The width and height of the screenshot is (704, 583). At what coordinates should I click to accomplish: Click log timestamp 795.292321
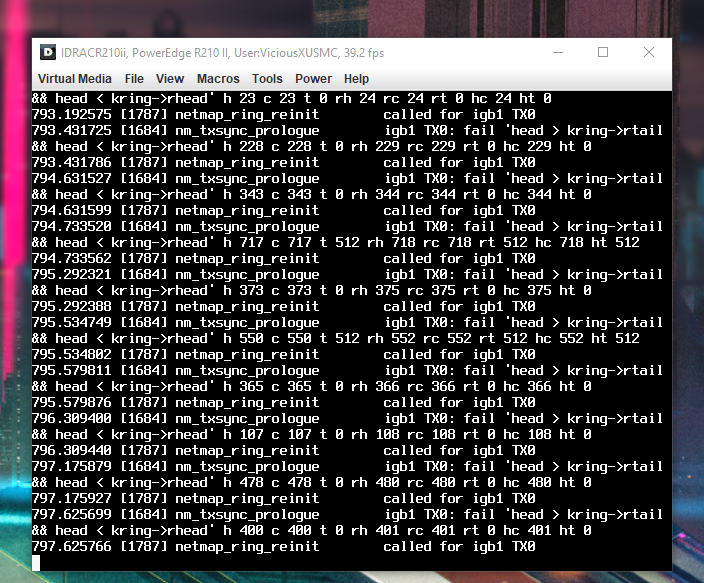coord(71,275)
